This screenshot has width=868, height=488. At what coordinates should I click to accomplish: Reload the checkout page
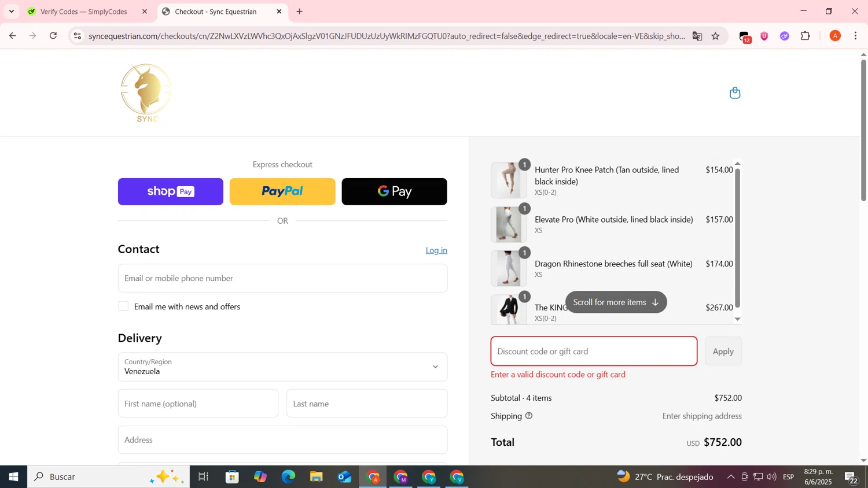pos(53,36)
